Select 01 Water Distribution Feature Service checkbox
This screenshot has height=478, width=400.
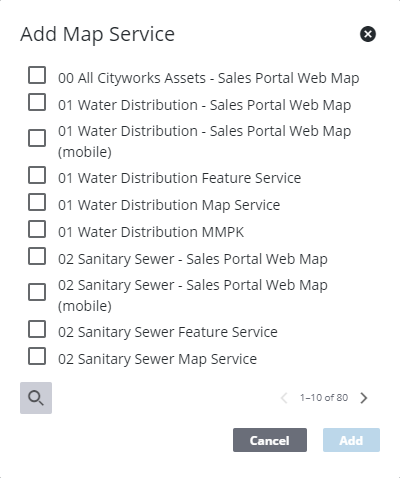click(37, 175)
